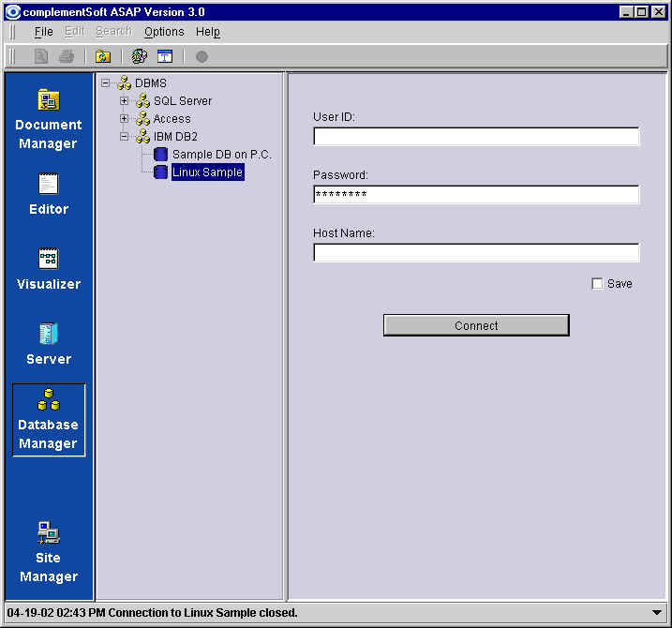This screenshot has height=628, width=672.
Task: Open the Search menu
Action: click(x=114, y=32)
